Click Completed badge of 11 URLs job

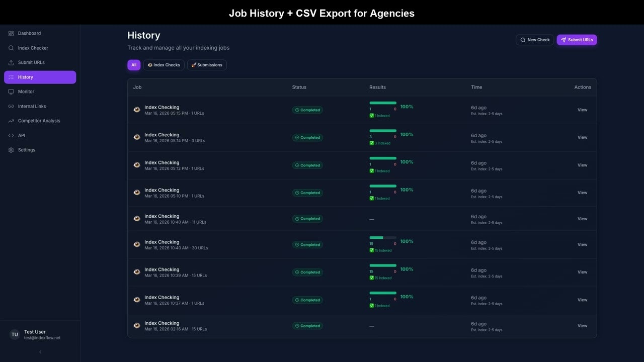(307, 219)
